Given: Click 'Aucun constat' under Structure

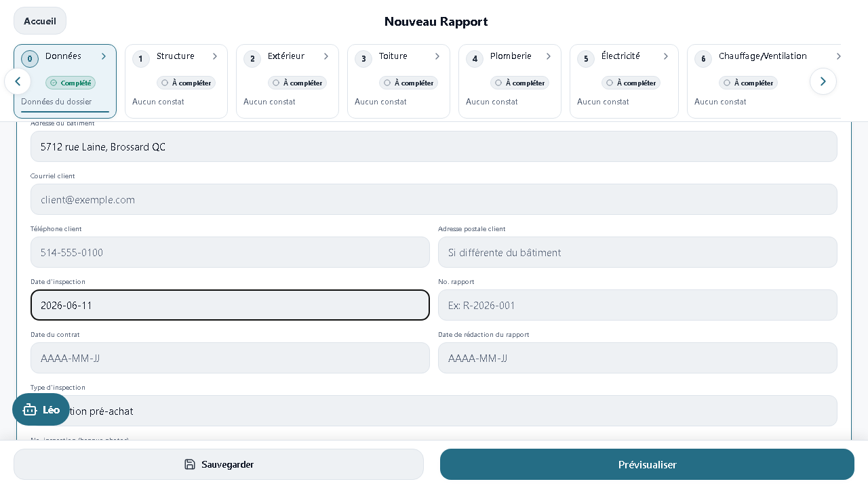Looking at the screenshot, I should click(158, 102).
